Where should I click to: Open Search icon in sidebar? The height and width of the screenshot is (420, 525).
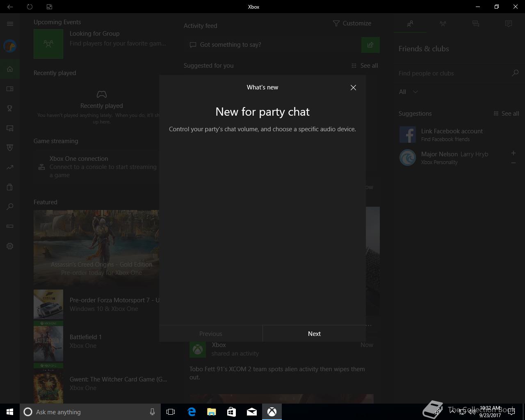(x=10, y=207)
